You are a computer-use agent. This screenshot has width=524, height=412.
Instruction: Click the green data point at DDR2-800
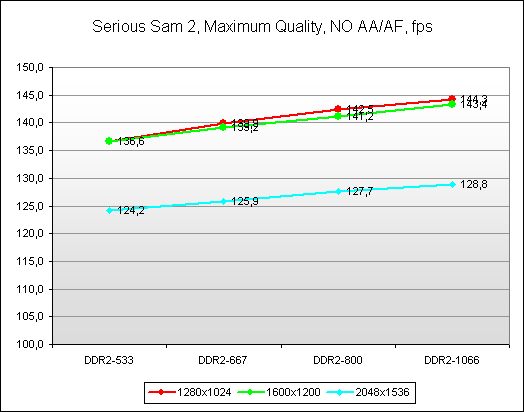(338, 116)
